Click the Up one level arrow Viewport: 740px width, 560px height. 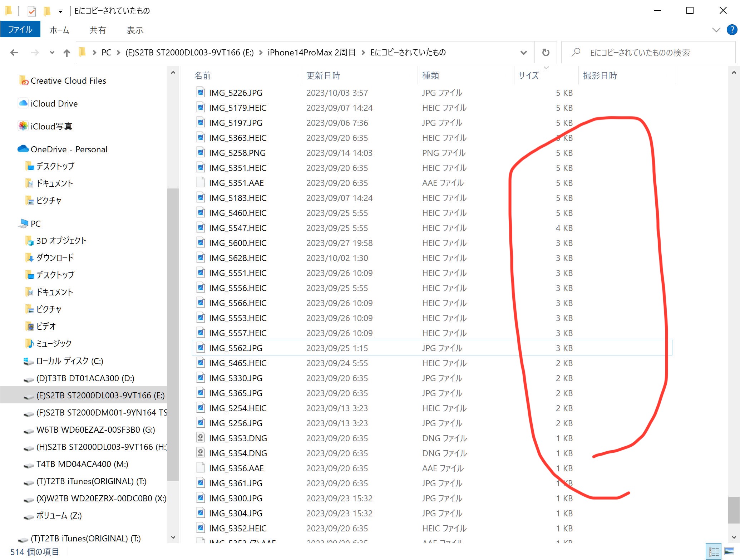[x=66, y=53]
